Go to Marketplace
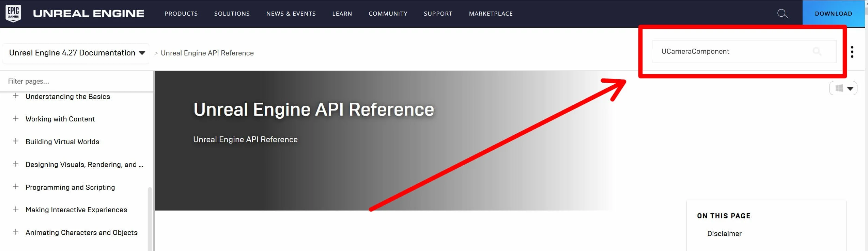868x251 pixels. [x=491, y=14]
